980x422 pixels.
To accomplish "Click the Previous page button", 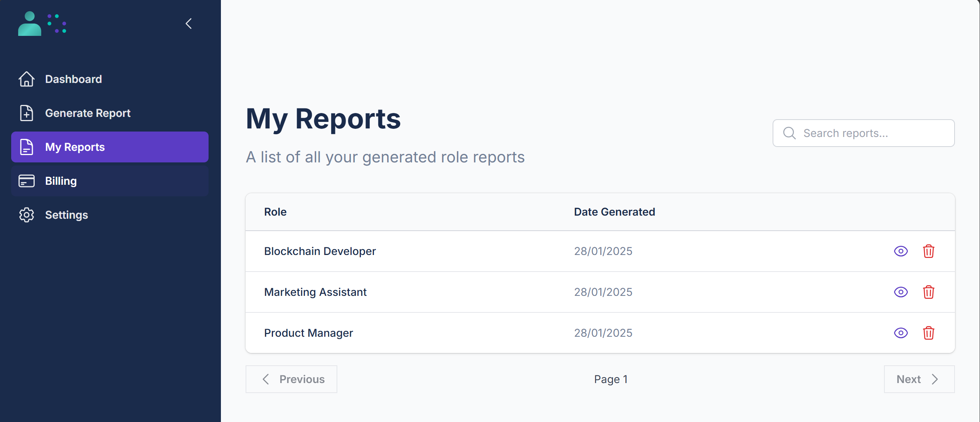I will [x=291, y=379].
